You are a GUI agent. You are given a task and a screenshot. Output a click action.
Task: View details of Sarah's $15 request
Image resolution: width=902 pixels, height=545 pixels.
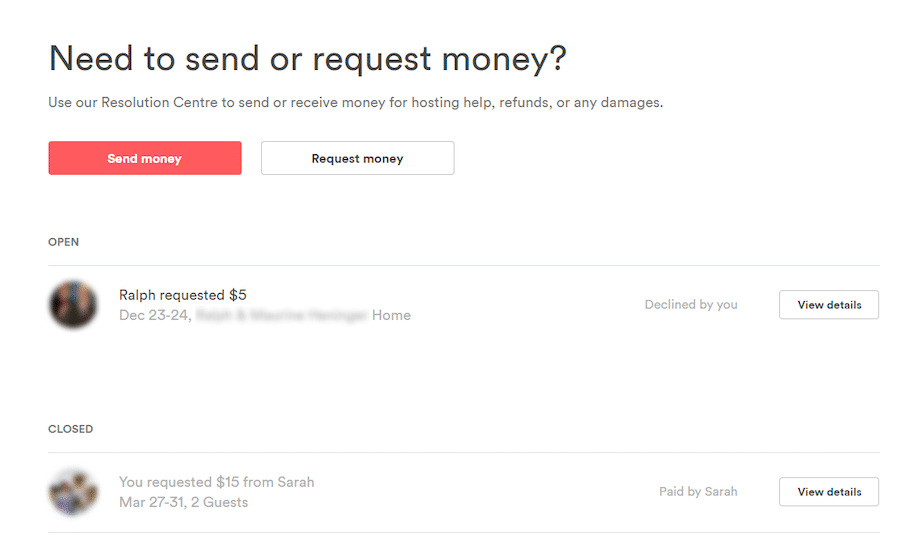pyautogui.click(x=829, y=492)
